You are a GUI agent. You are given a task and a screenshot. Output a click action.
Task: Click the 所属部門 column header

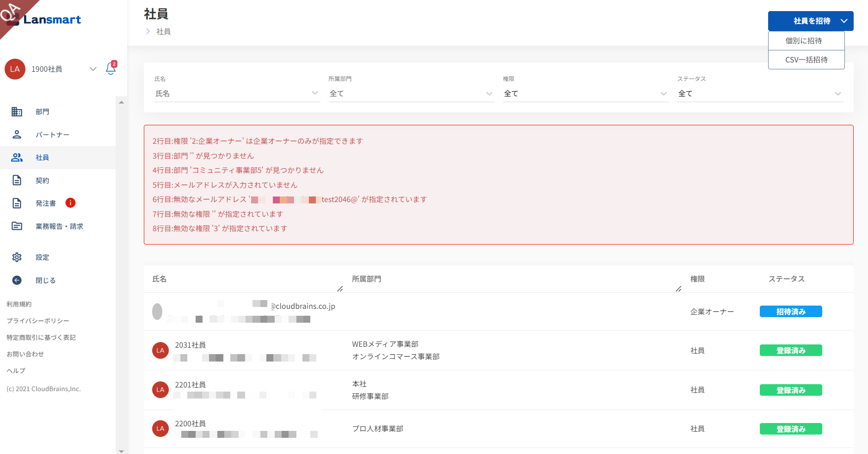367,279
